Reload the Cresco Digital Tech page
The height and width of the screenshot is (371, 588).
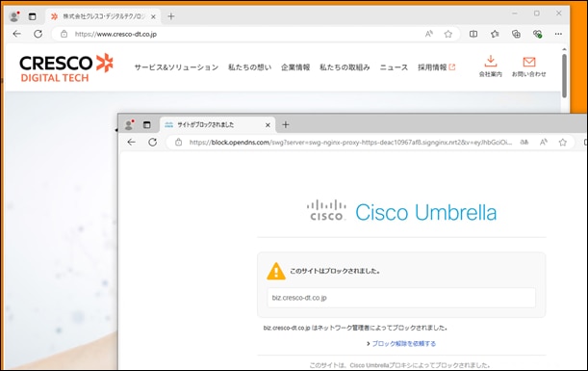pyautogui.click(x=38, y=34)
